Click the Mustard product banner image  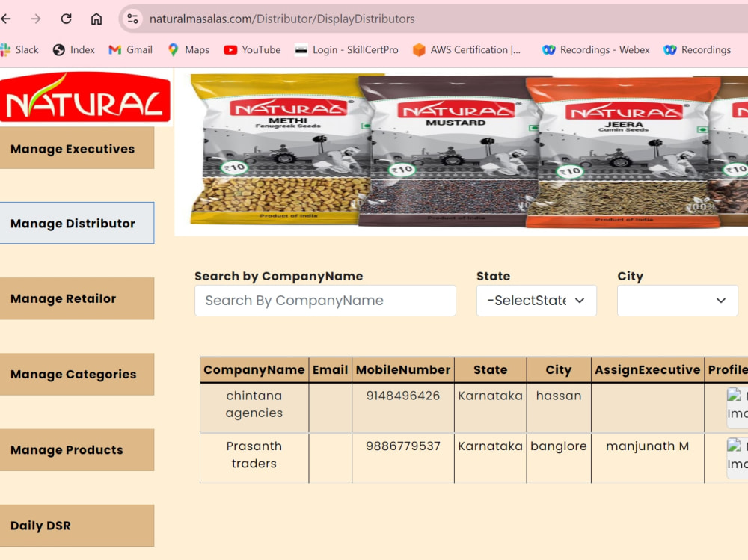point(448,151)
